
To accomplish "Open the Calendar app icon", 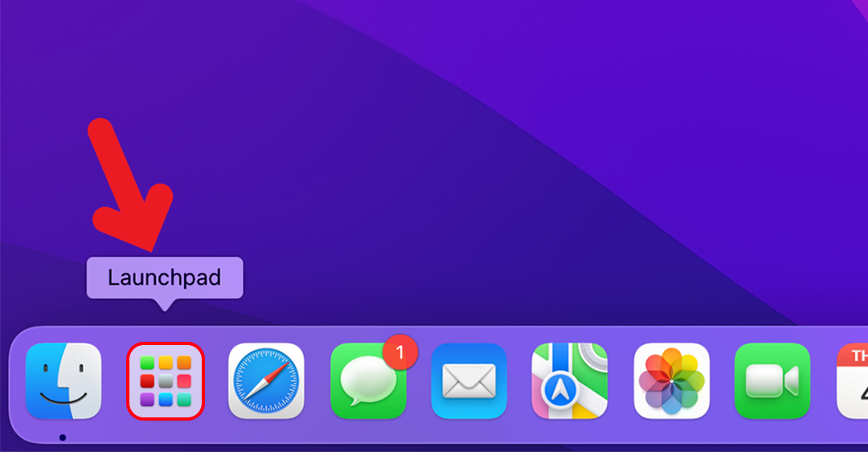I will 853,381.
